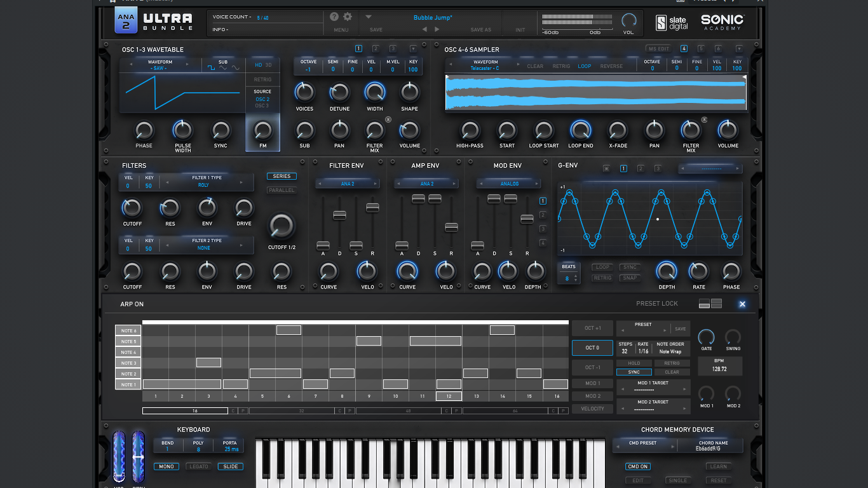The height and width of the screenshot is (488, 868).
Task: Toggle arpeggiator SYNC button
Action: click(634, 372)
